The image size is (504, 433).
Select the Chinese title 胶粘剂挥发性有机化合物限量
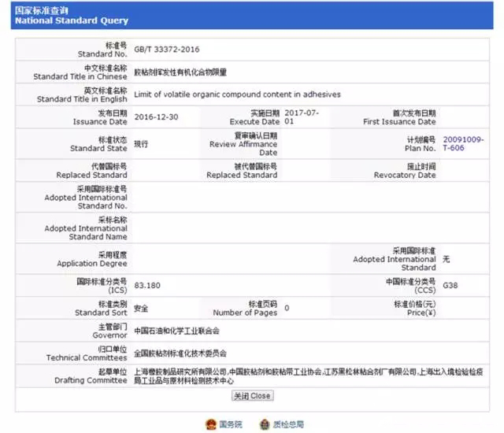(180, 72)
